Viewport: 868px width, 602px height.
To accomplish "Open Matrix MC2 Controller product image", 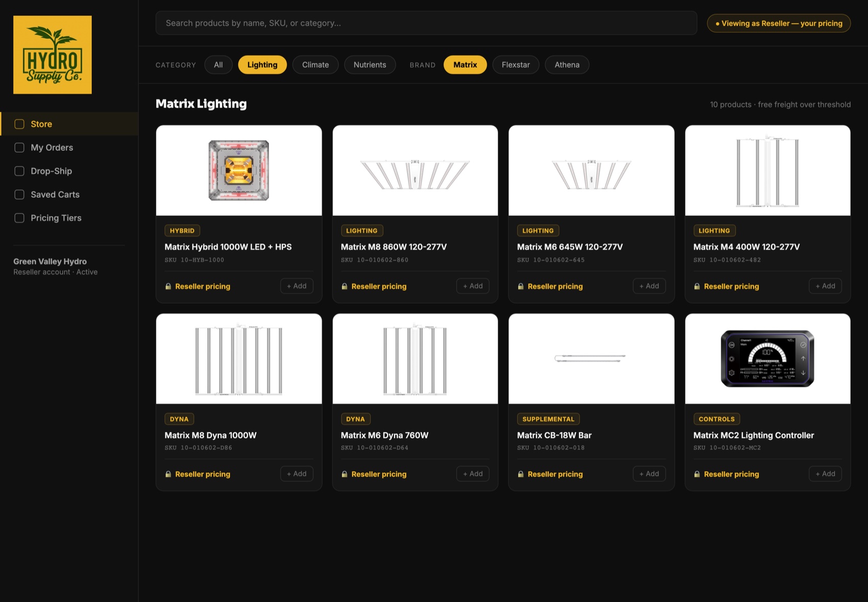I will click(x=768, y=359).
